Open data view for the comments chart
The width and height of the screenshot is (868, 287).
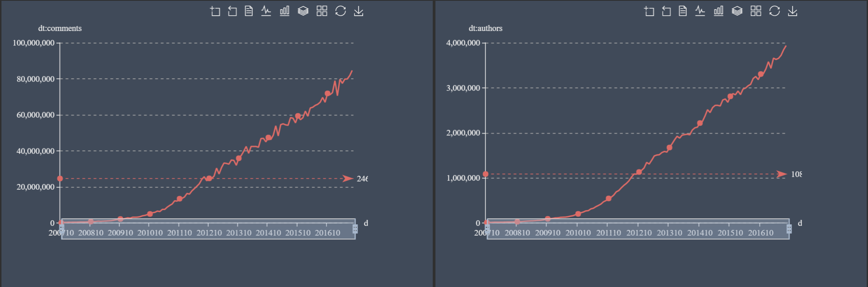click(249, 11)
